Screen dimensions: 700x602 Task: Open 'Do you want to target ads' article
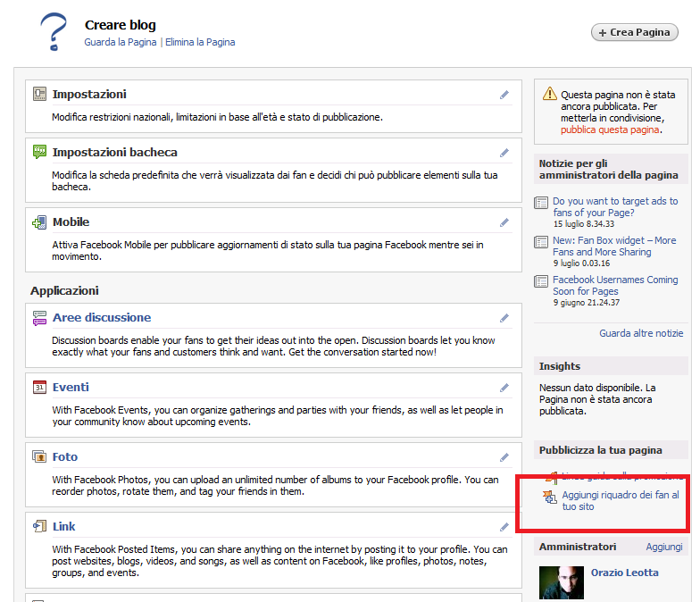pyautogui.click(x=615, y=207)
